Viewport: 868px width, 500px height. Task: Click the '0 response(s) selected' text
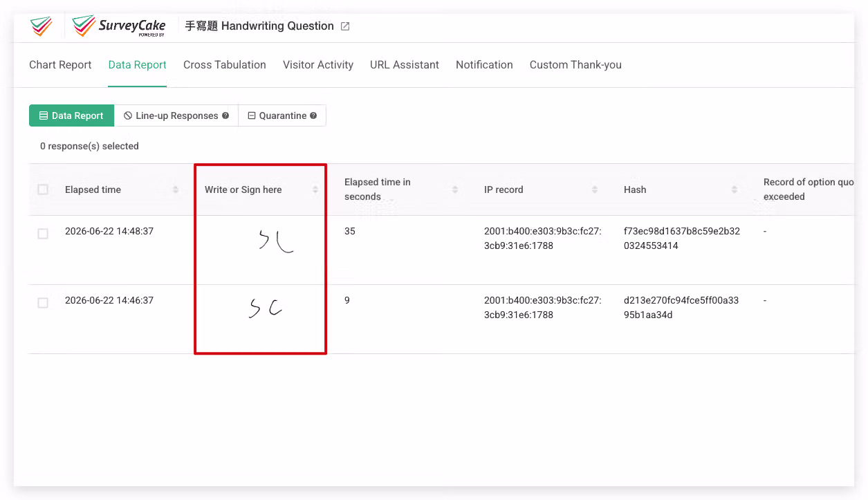point(89,146)
